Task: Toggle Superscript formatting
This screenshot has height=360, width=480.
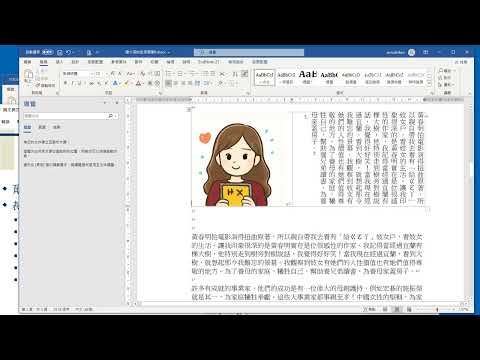Action: pos(106,83)
